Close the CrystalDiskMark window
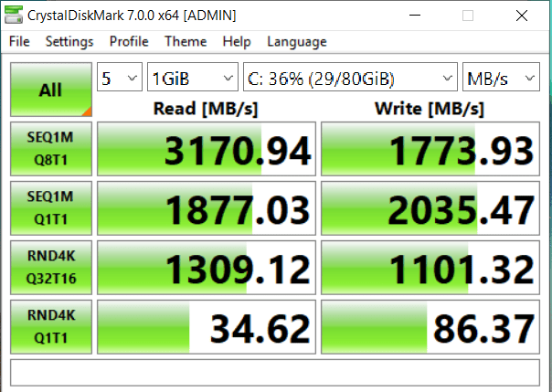The image size is (552, 392). tap(521, 16)
